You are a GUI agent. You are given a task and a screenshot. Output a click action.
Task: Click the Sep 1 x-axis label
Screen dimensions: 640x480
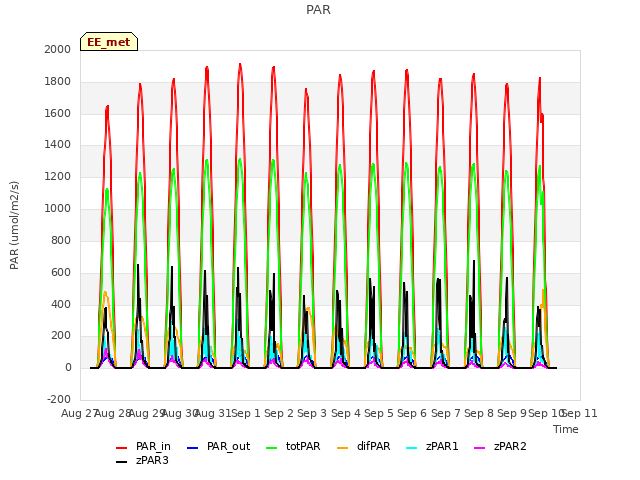246,413
